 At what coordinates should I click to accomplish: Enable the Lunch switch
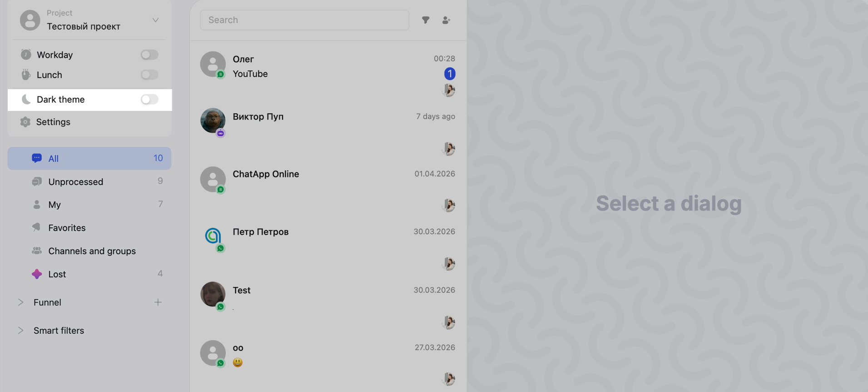pyautogui.click(x=149, y=75)
